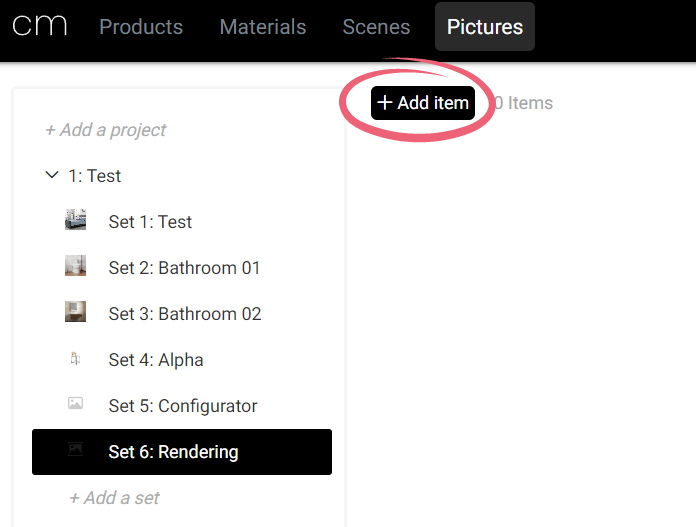
Task: Select Set 5: Configurator
Action: [x=183, y=406]
